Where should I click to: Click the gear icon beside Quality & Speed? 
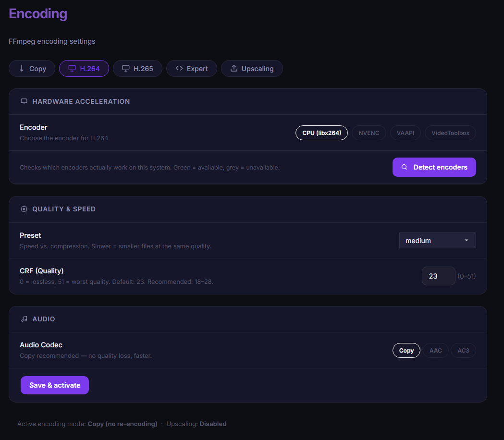pyautogui.click(x=24, y=209)
